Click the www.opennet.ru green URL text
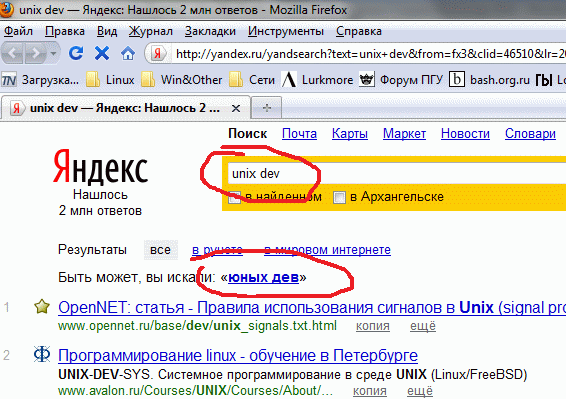The height and width of the screenshot is (399, 566). click(x=197, y=326)
